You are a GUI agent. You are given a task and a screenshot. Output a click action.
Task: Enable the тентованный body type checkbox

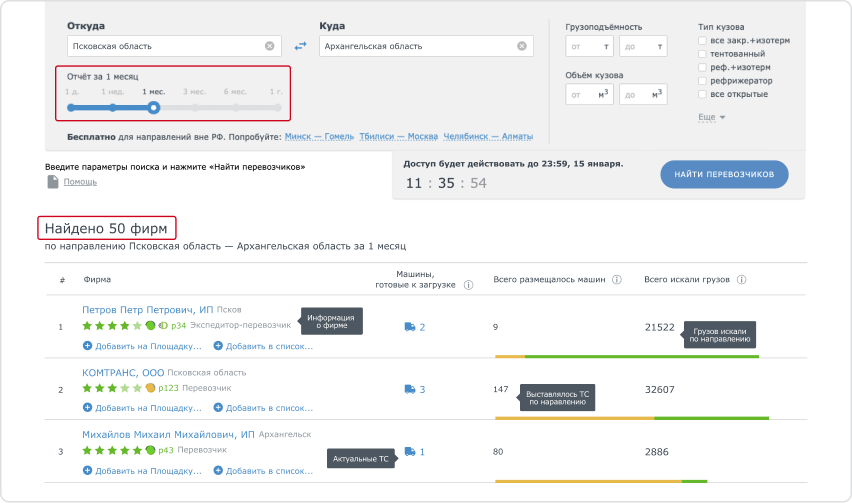coord(703,54)
